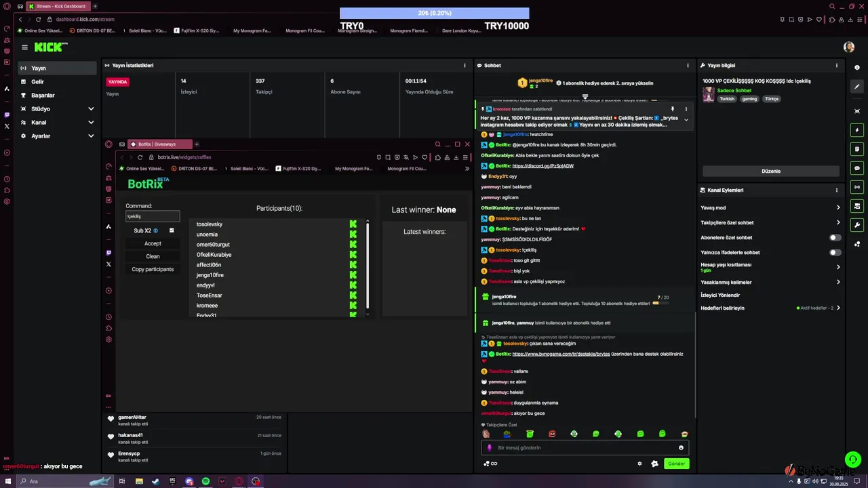
Task: Click the TRY donation goal progress bar
Action: [x=434, y=13]
